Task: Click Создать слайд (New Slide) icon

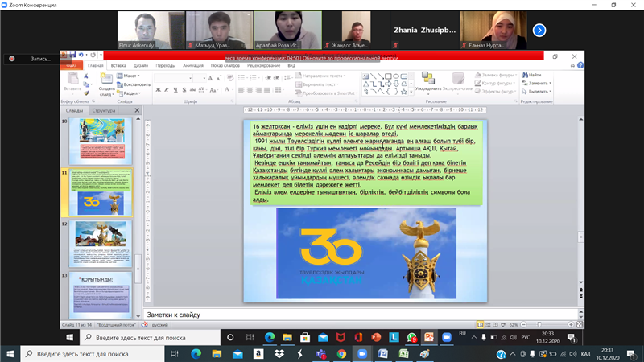Action: (106, 81)
